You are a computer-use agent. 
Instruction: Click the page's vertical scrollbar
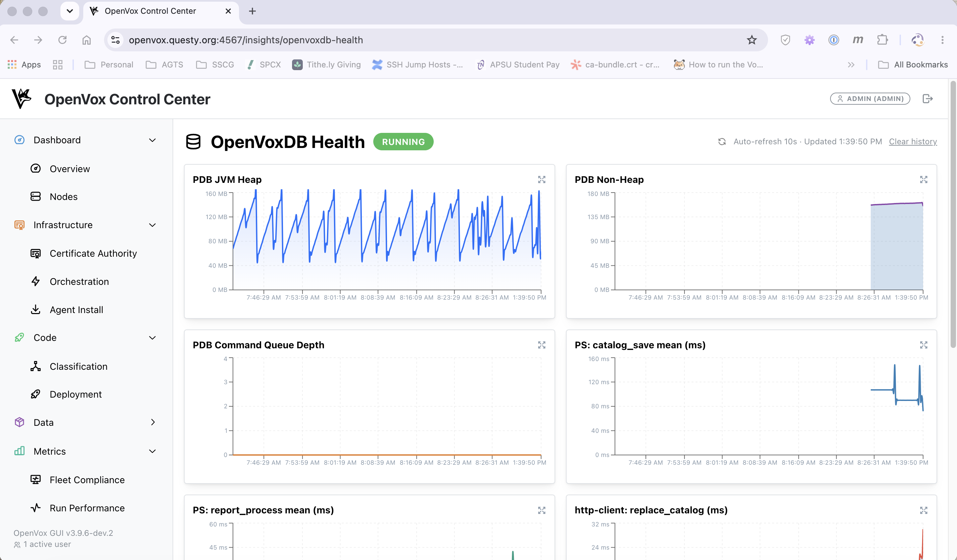[x=953, y=214]
